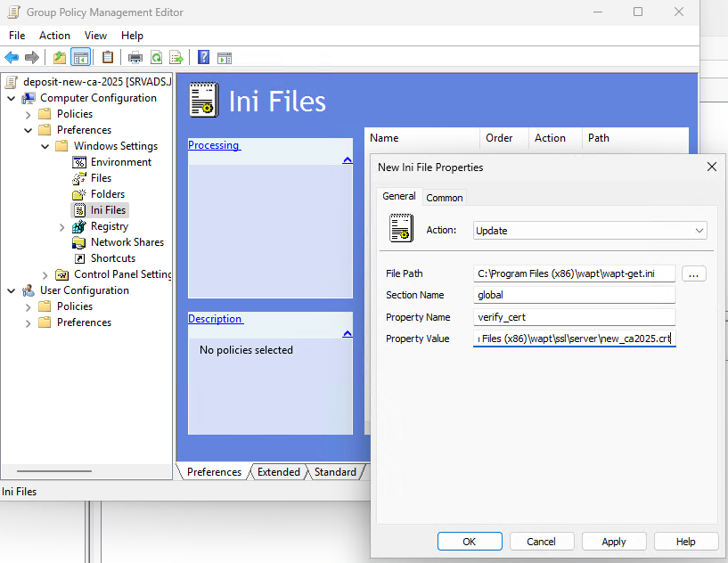Collapse the Windows Settings tree node
This screenshot has width=728, height=563.
pyautogui.click(x=45, y=146)
